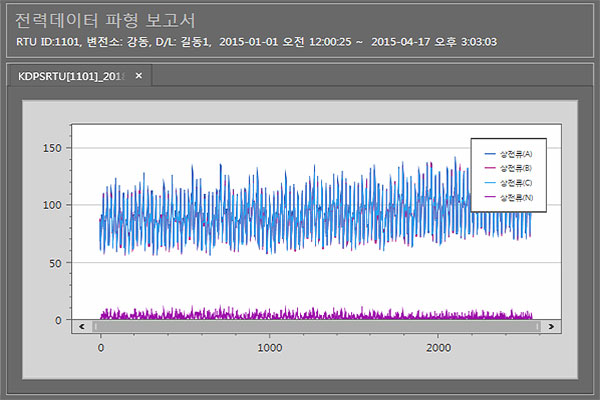This screenshot has height=400, width=600.
Task: Click the scrollbar left arrow
Action: (x=86, y=326)
